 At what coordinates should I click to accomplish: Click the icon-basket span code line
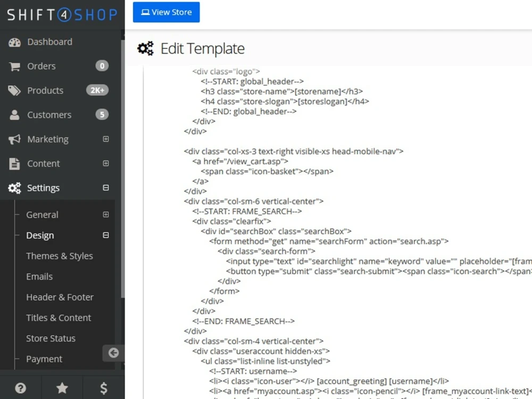point(267,171)
